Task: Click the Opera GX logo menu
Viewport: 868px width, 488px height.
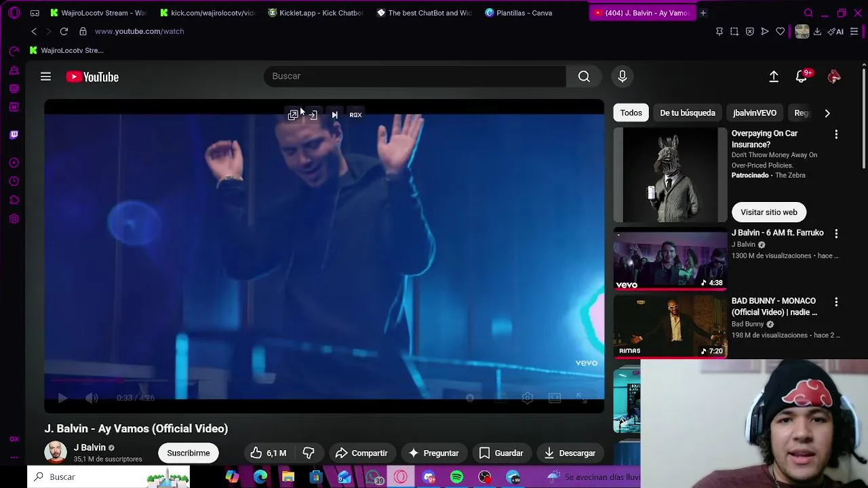Action: tap(14, 13)
